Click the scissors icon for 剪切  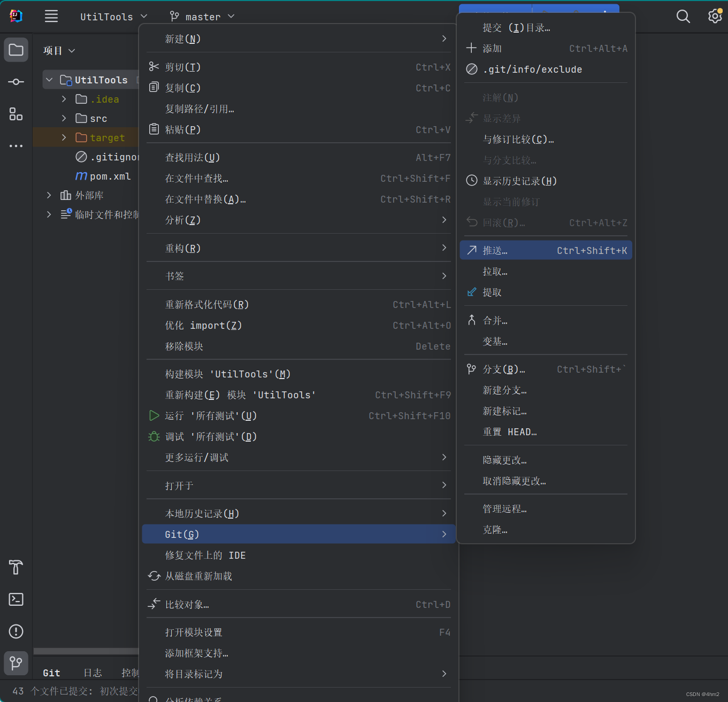click(154, 66)
